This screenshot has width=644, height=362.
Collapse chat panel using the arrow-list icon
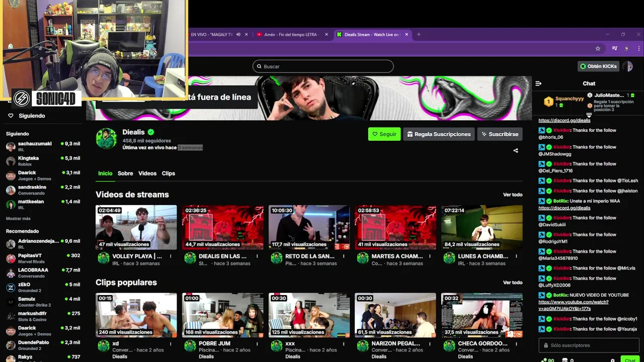point(538,83)
